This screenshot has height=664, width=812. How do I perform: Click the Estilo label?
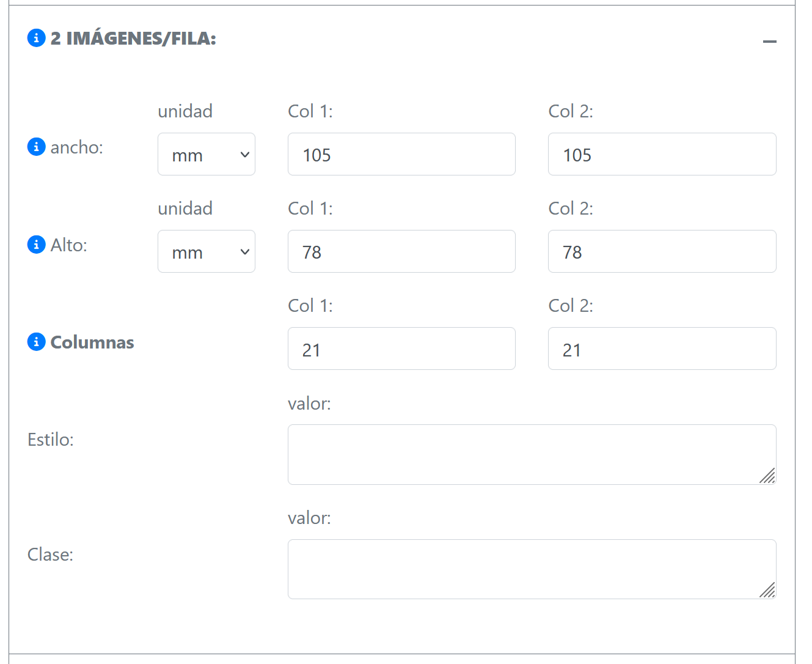pyautogui.click(x=51, y=440)
